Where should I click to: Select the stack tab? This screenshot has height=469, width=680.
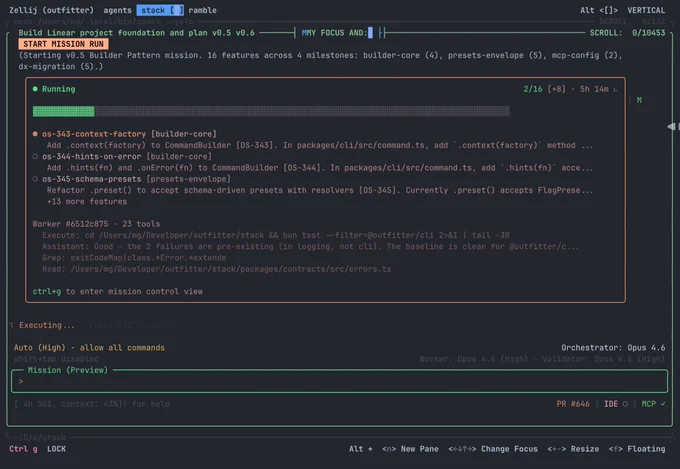click(160, 10)
